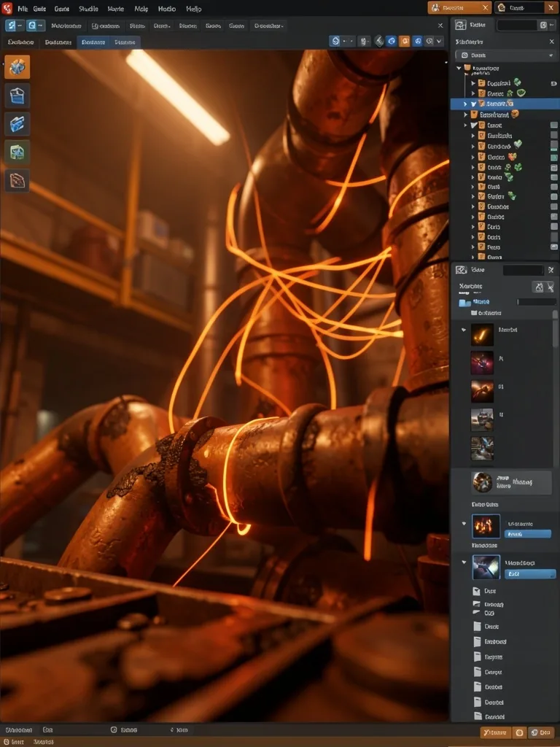Toggle the bottom visibility square in the outliner
The height and width of the screenshot is (747, 560).
point(554,247)
